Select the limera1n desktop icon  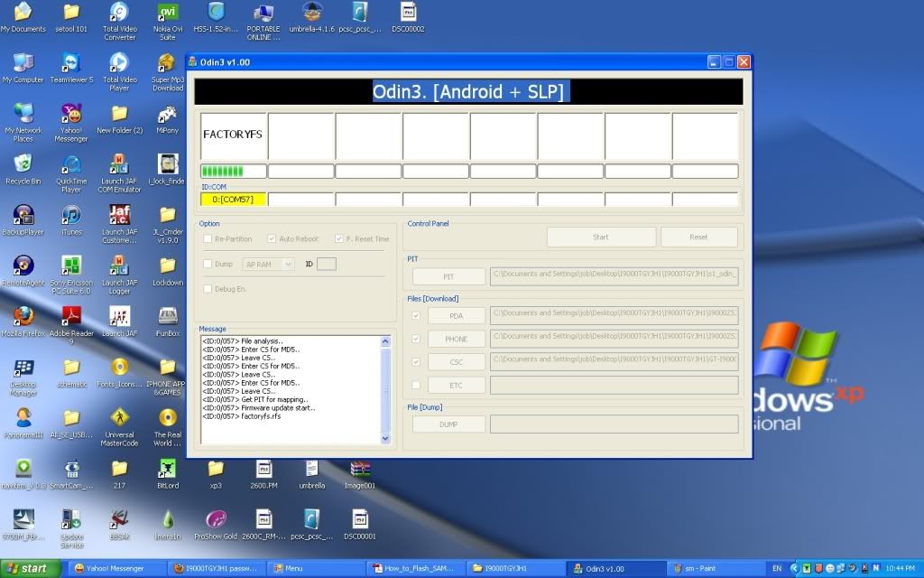[168, 525]
